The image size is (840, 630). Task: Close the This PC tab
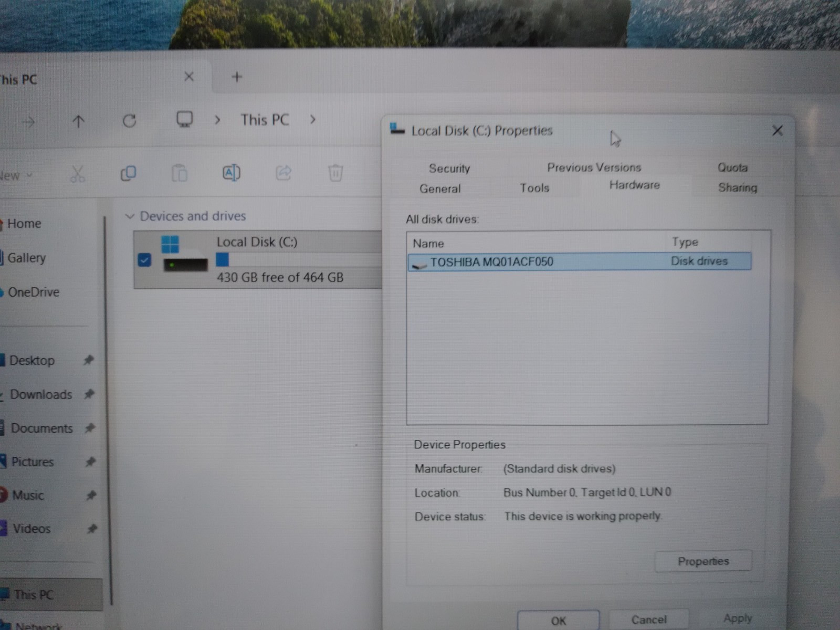tap(189, 77)
